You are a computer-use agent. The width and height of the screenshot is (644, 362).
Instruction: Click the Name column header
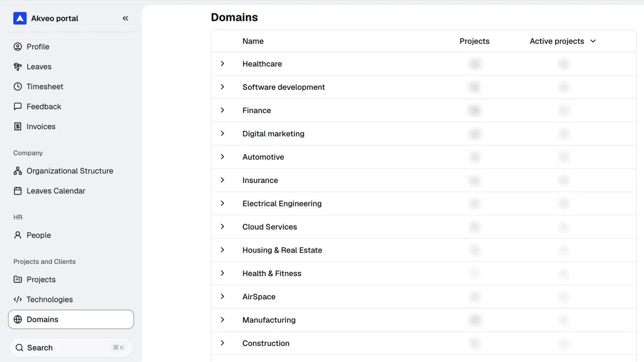(x=253, y=41)
